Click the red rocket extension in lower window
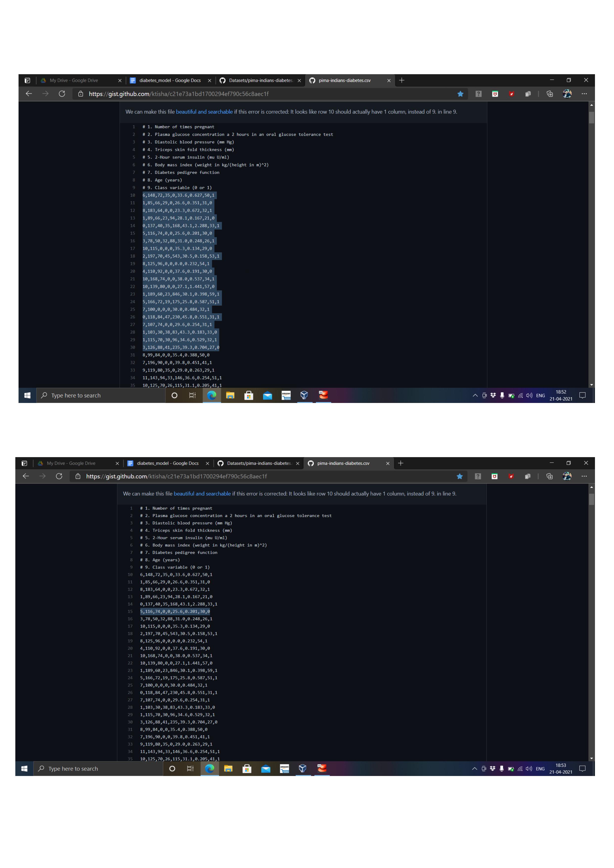This screenshot has width=614, height=868. point(511,476)
